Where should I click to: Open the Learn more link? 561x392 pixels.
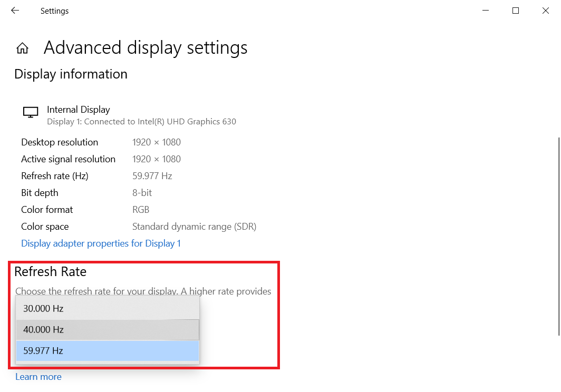[38, 377]
